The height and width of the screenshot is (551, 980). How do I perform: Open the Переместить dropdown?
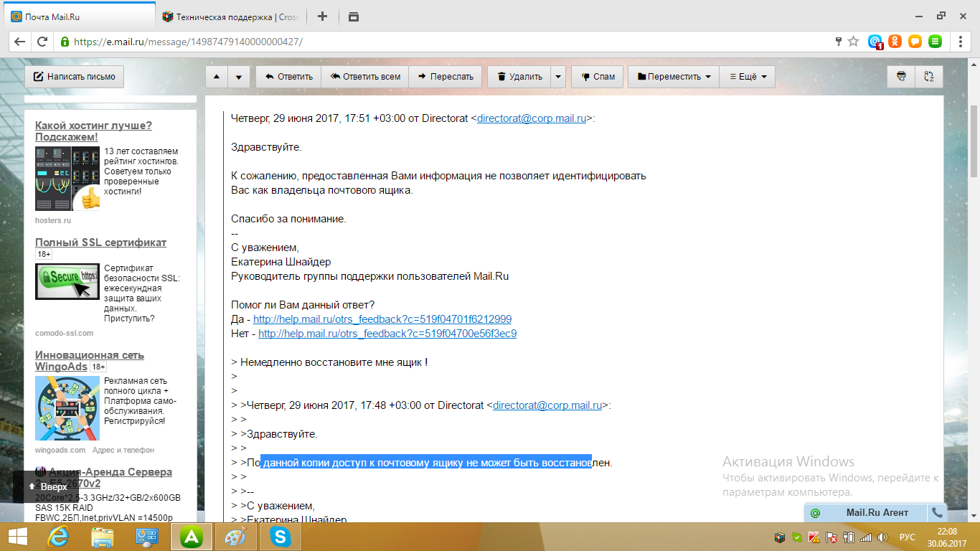674,77
